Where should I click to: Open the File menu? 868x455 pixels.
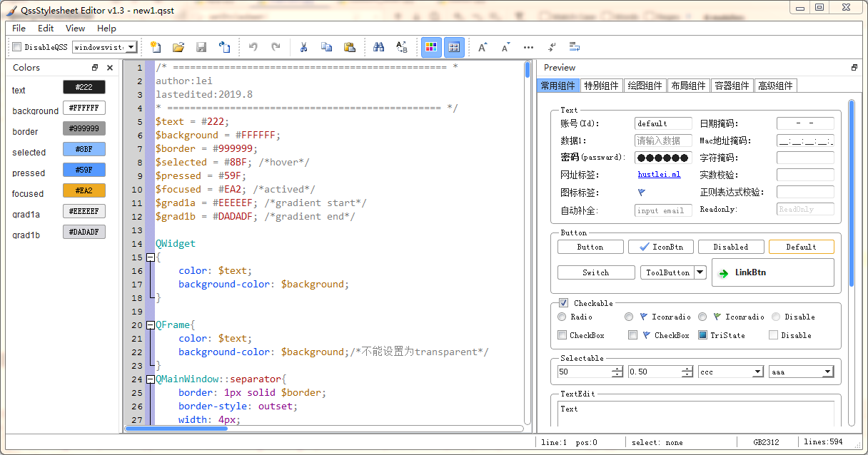[19, 29]
